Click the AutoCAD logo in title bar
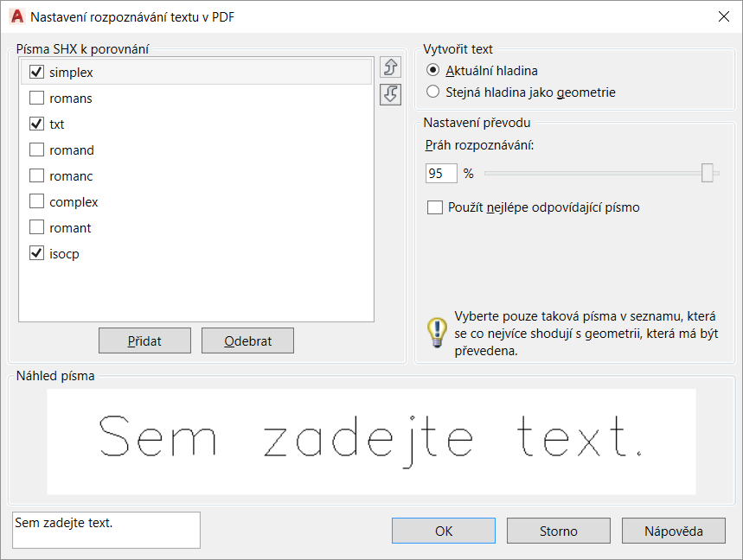 (17, 16)
